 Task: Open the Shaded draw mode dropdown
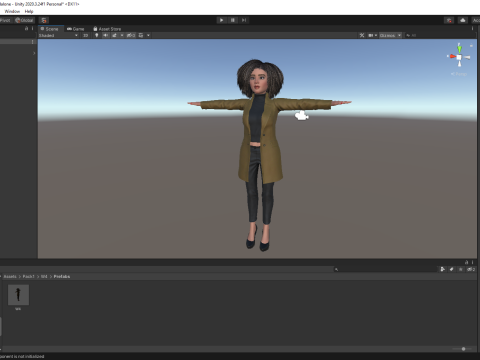click(58, 35)
